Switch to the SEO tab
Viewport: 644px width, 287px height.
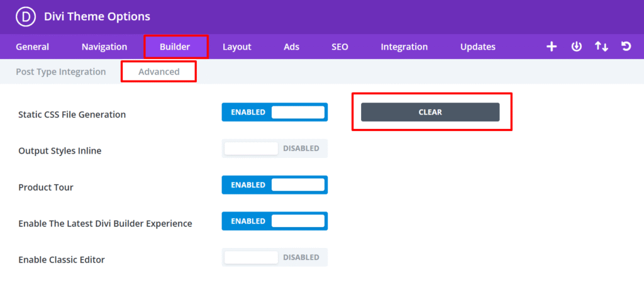(340, 47)
